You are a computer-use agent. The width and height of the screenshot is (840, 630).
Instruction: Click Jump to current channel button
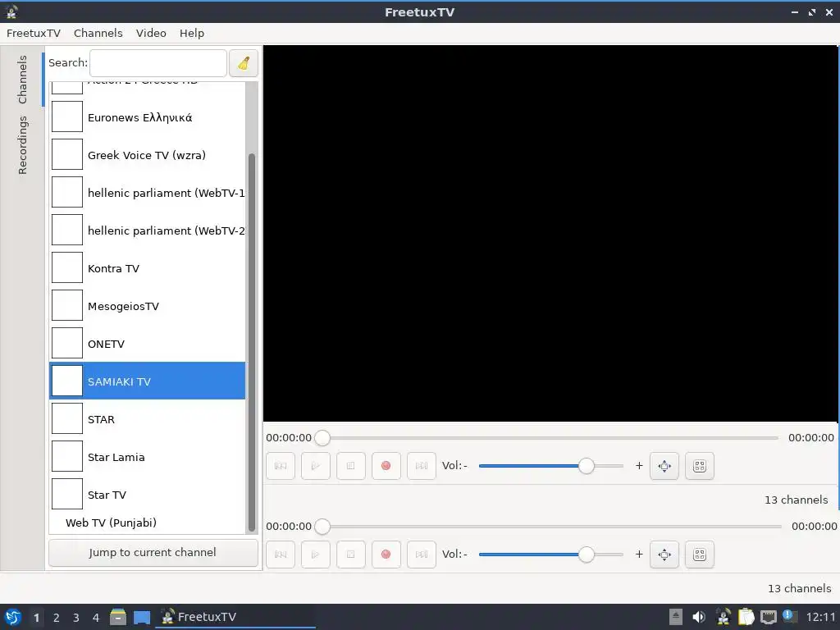[153, 552]
